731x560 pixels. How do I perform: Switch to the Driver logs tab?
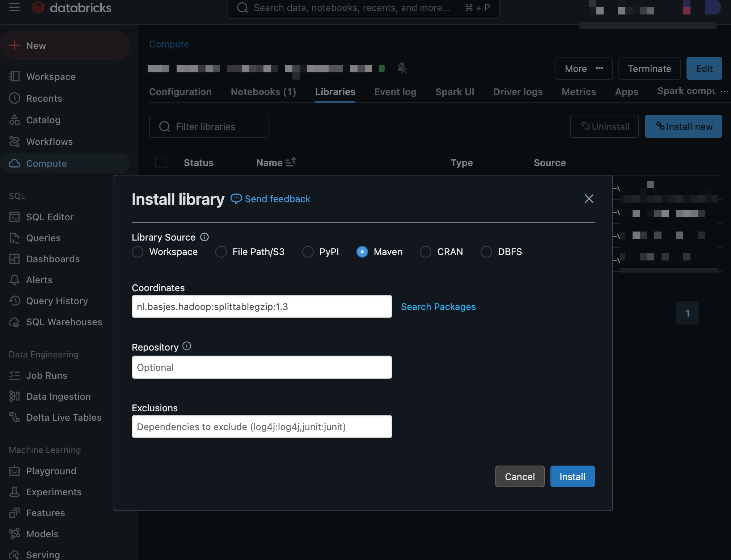(x=518, y=92)
